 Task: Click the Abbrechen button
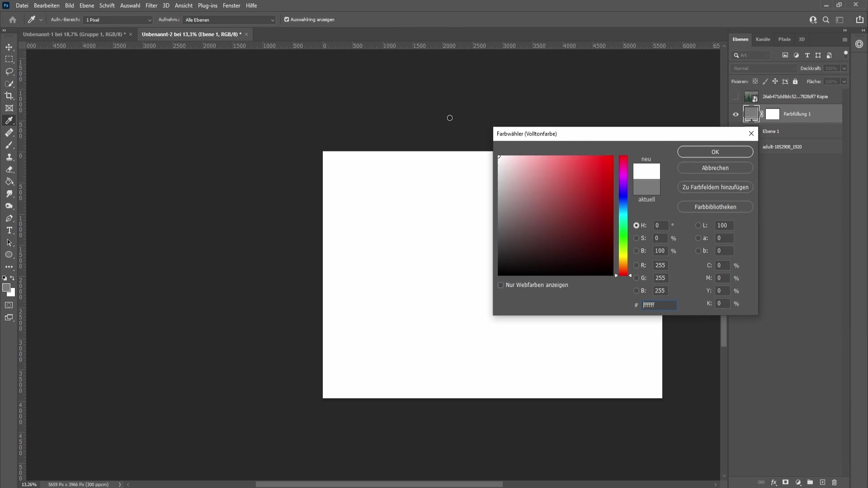(x=715, y=168)
